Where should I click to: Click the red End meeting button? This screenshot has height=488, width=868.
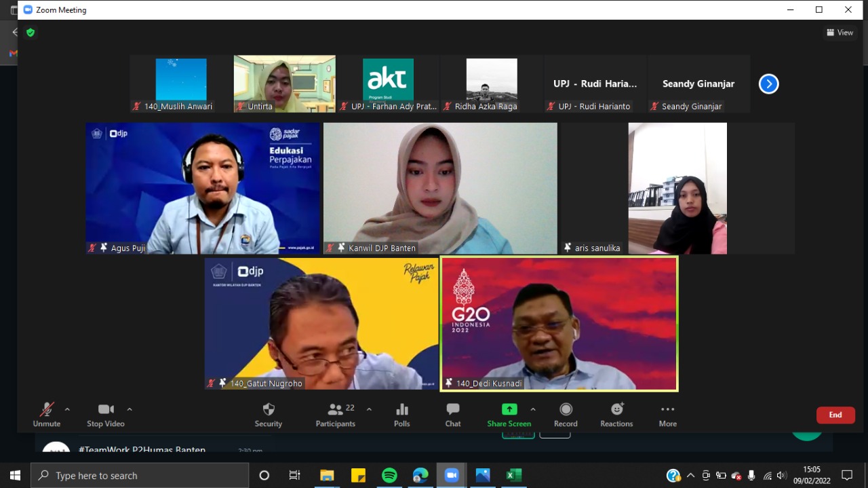tap(835, 415)
